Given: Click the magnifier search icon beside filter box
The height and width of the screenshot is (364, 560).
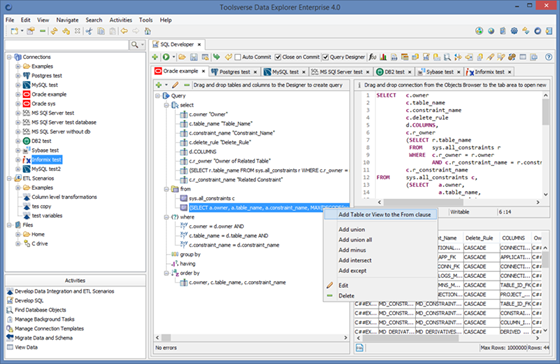Looking at the screenshot, I should coord(134,45).
